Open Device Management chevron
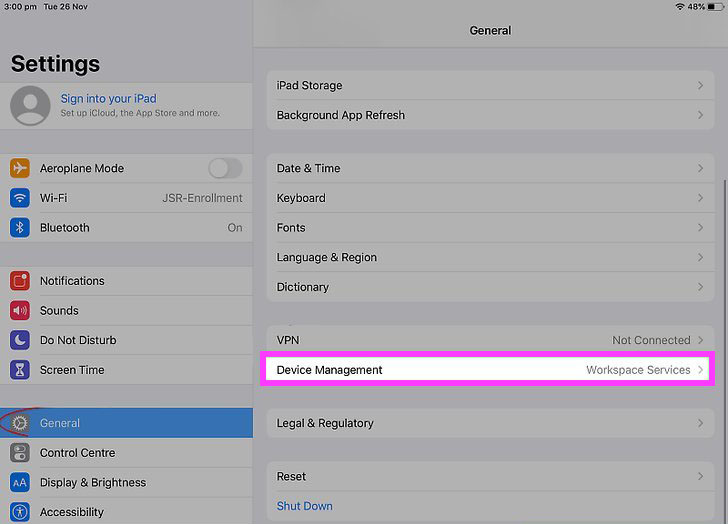728x524 pixels. click(700, 370)
